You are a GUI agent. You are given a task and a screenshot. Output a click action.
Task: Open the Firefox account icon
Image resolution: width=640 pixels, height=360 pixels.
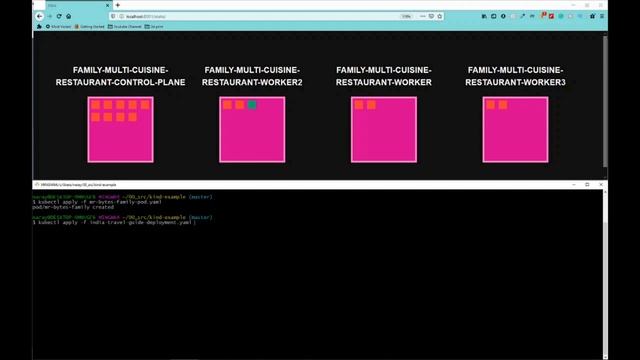pos(503,16)
